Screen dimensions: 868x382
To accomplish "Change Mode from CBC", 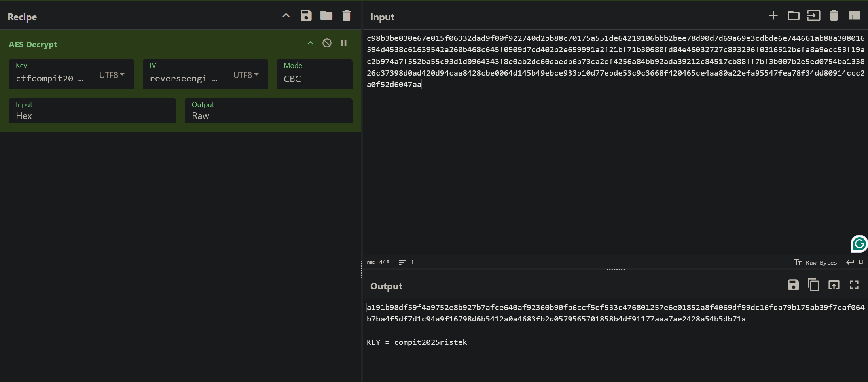I will [x=314, y=79].
